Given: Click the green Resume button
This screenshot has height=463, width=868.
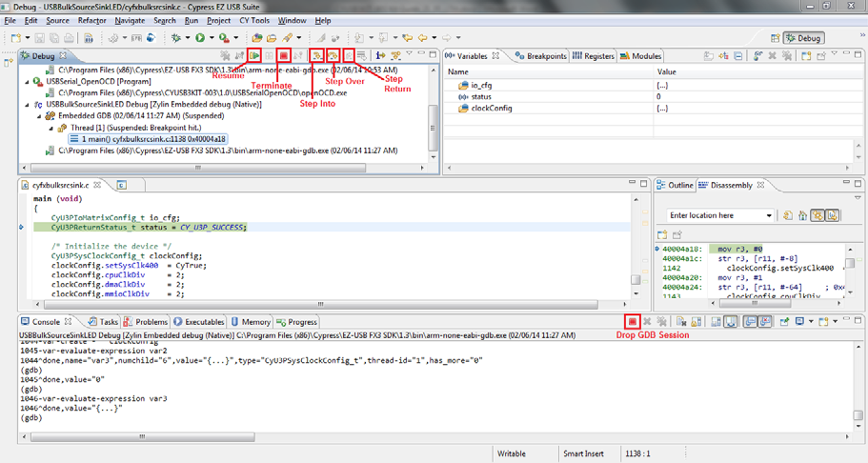Looking at the screenshot, I should (254, 56).
